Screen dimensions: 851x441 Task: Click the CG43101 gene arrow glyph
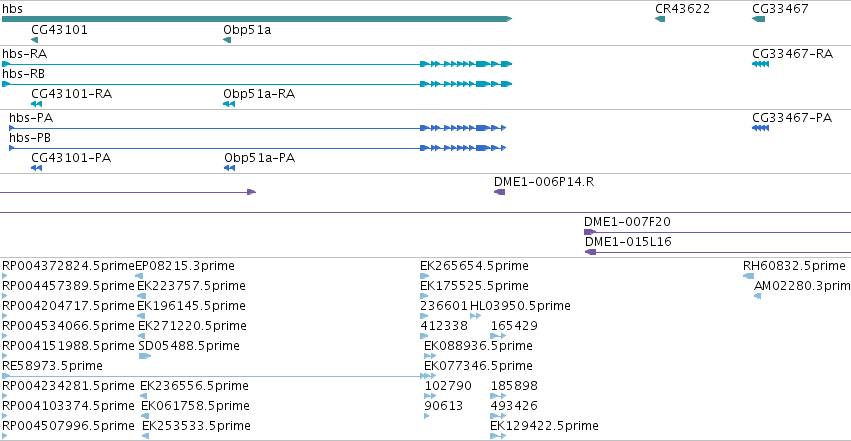click(35, 40)
